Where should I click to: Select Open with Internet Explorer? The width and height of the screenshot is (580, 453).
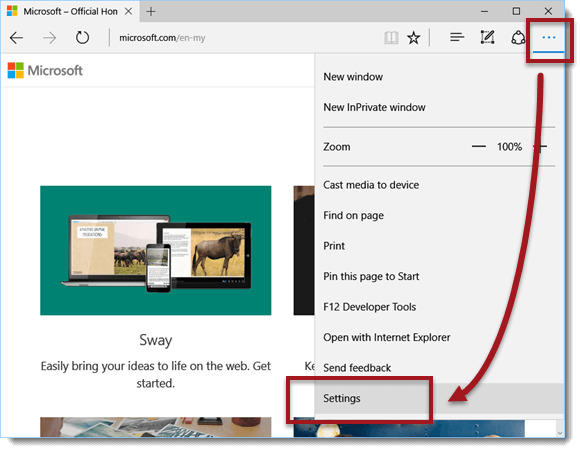click(439, 337)
